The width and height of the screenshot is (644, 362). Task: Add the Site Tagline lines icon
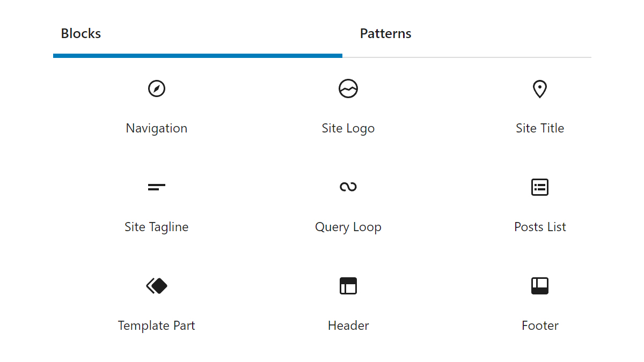[157, 187]
